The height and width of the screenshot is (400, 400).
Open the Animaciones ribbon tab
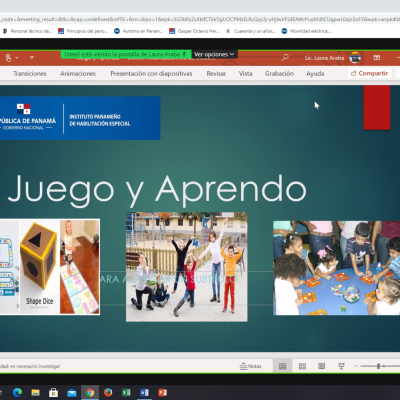78,73
